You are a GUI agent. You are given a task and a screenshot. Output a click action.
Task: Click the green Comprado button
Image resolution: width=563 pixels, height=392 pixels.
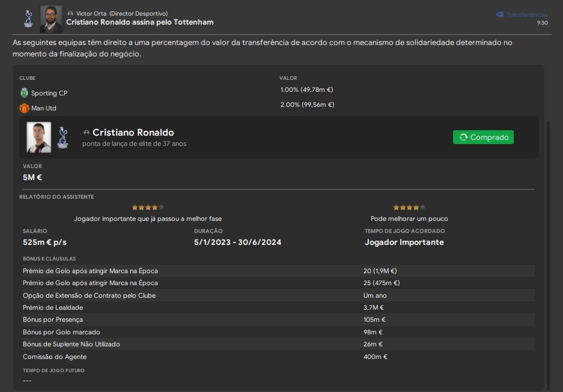[x=483, y=137]
